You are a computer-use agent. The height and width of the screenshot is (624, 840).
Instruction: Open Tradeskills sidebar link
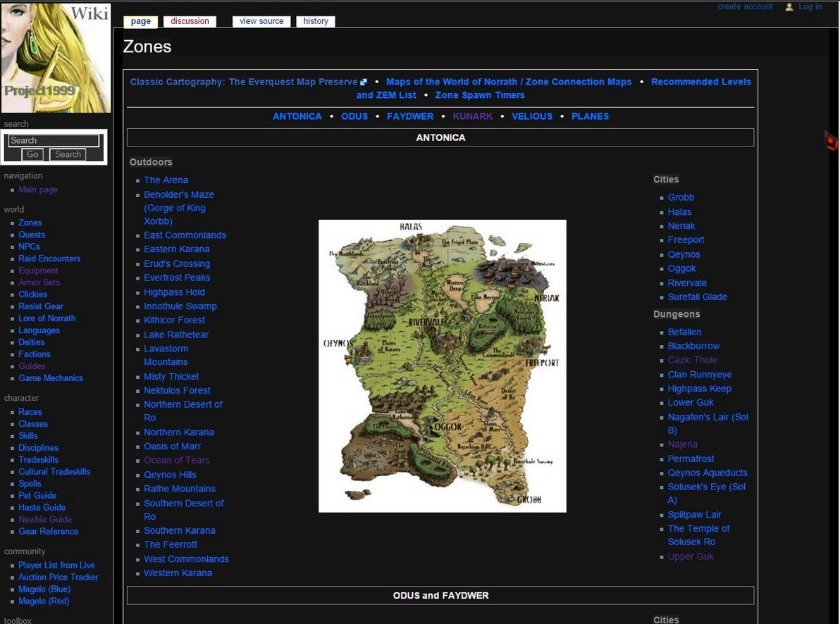tap(39, 460)
